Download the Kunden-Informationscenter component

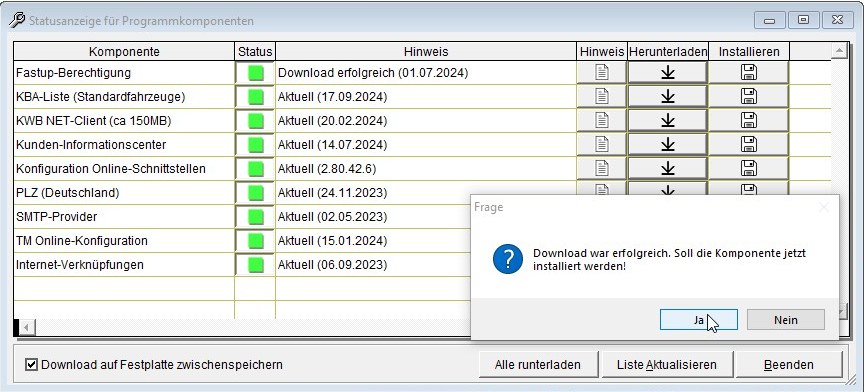pos(668,144)
